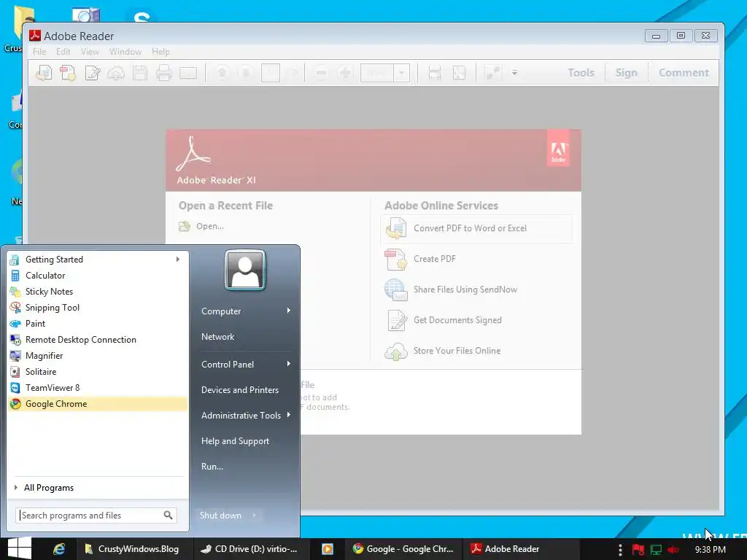
Task: Click the Shut down button
Action: coord(220,516)
